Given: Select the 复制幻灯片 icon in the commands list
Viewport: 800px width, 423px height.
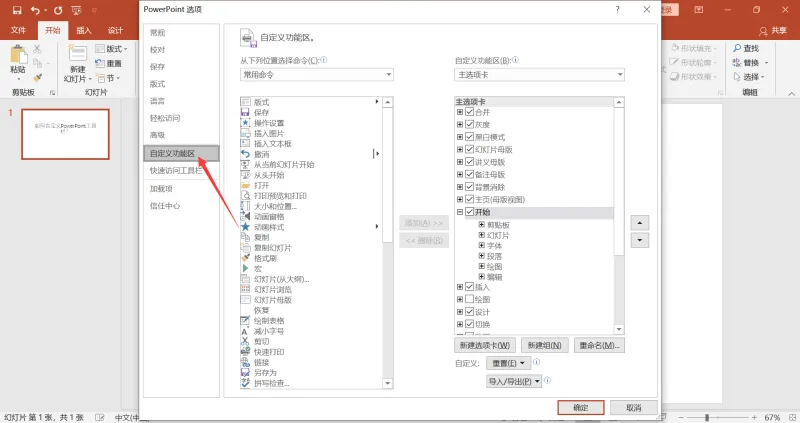Looking at the screenshot, I should 245,247.
